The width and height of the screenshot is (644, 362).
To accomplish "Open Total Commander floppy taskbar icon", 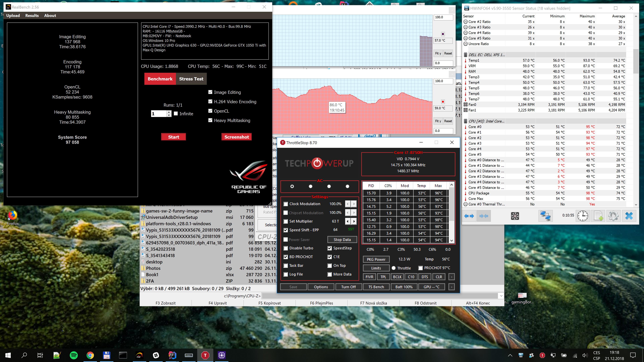I will [106, 355].
